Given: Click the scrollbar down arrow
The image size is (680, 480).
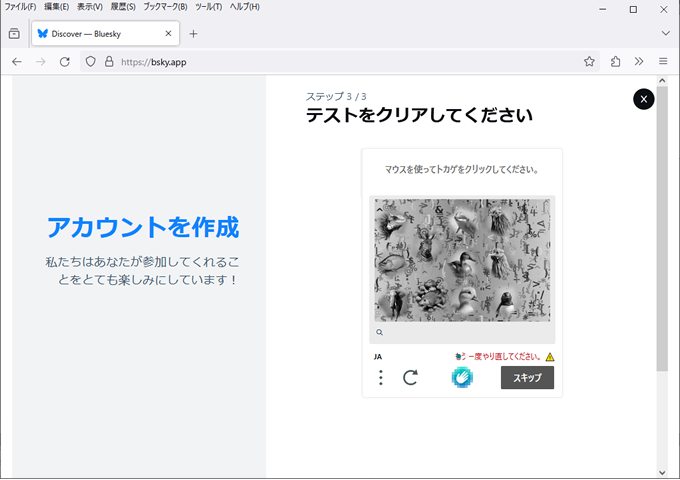Looking at the screenshot, I should 662,473.
